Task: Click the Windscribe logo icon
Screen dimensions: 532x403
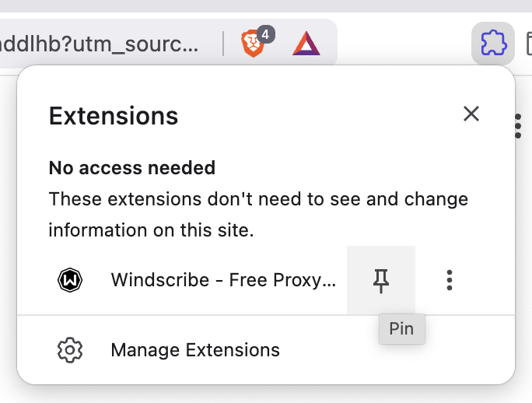Action: coord(70,280)
